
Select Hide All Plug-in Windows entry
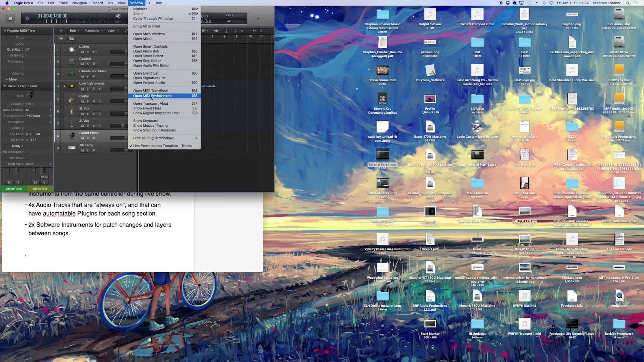pyautogui.click(x=165, y=138)
